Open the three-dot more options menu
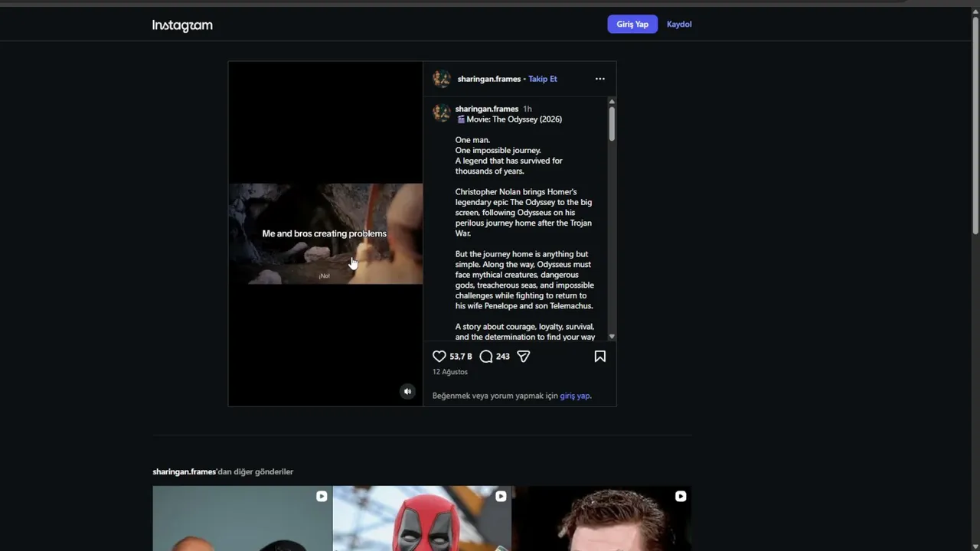Image resolution: width=980 pixels, height=551 pixels. (x=600, y=79)
